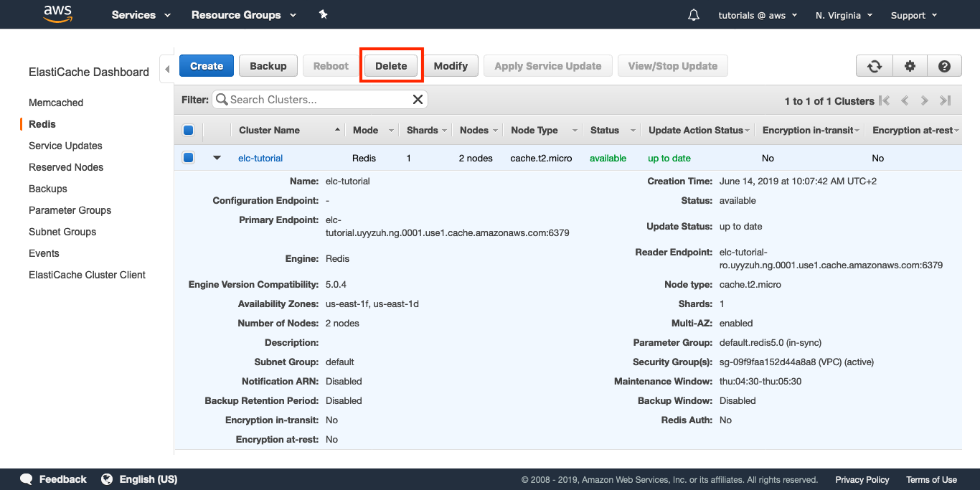The image size is (980, 490).
Task: Clear search with the X icon
Action: 418,100
